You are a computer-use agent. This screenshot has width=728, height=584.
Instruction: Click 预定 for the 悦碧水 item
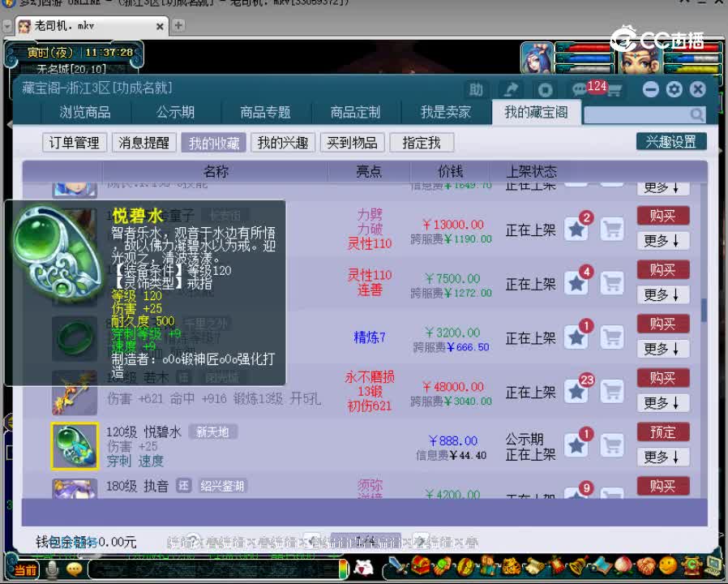pos(663,432)
